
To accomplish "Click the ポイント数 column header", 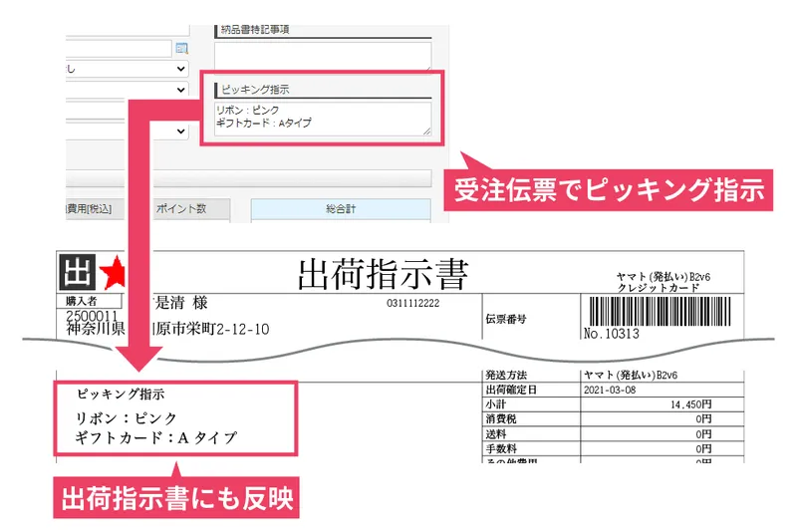I will click(181, 209).
